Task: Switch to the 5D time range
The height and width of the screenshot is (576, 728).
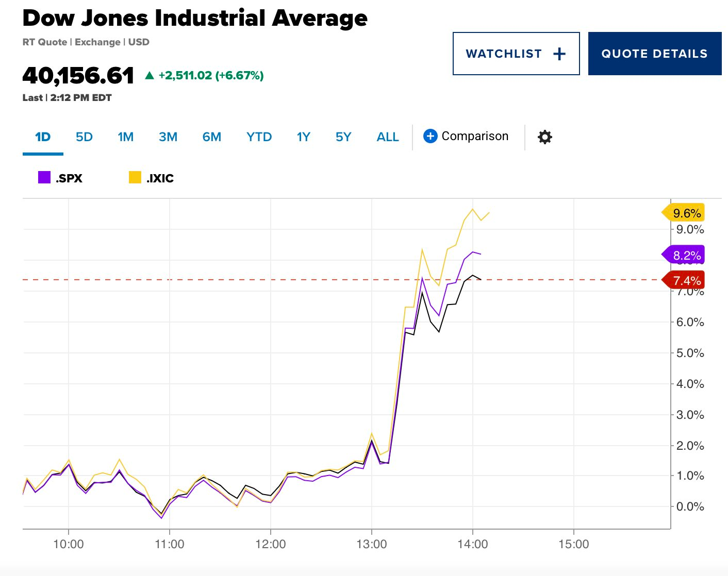Action: click(x=84, y=137)
